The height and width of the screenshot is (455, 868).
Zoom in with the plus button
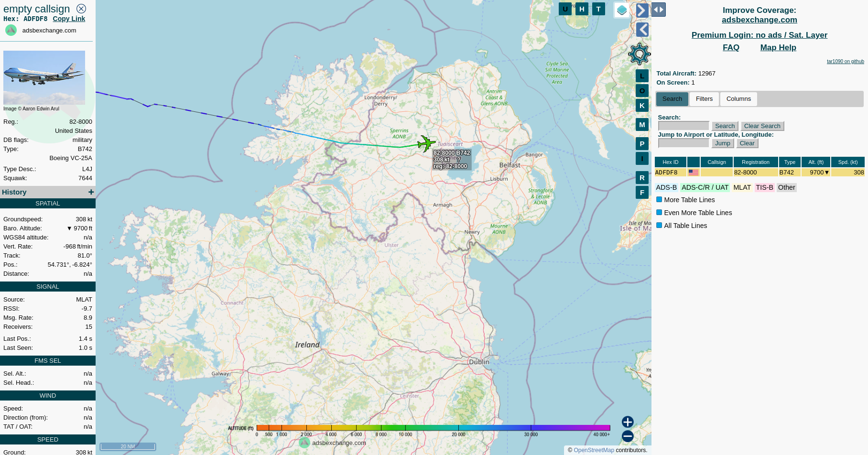(x=628, y=422)
